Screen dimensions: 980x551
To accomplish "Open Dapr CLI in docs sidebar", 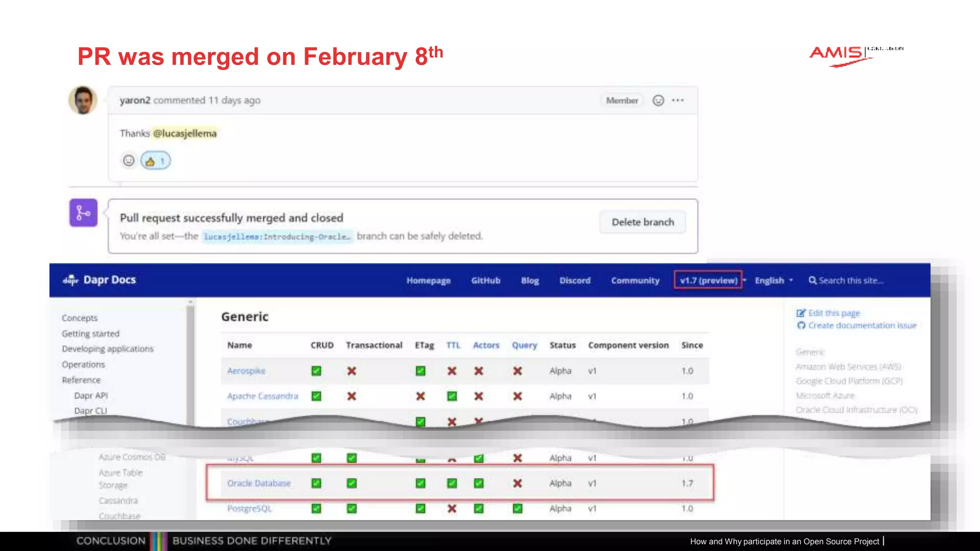I will click(x=90, y=411).
